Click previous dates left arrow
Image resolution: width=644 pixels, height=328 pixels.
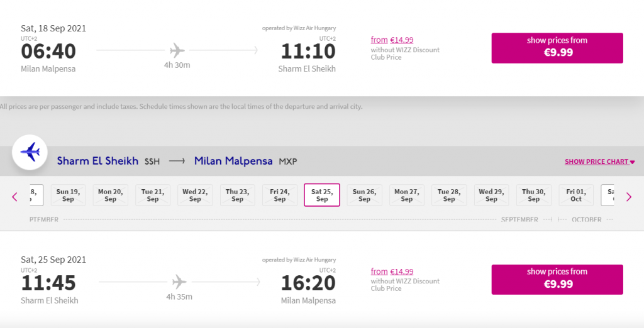tap(15, 197)
